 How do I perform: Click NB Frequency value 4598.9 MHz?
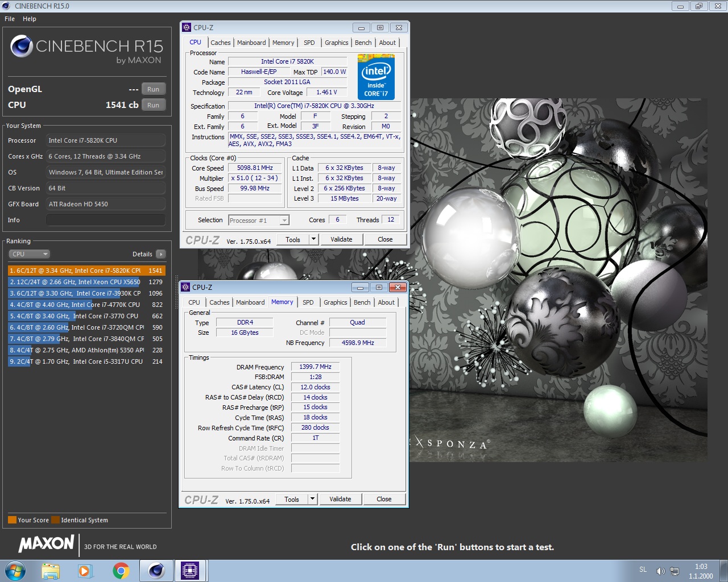[x=358, y=343]
